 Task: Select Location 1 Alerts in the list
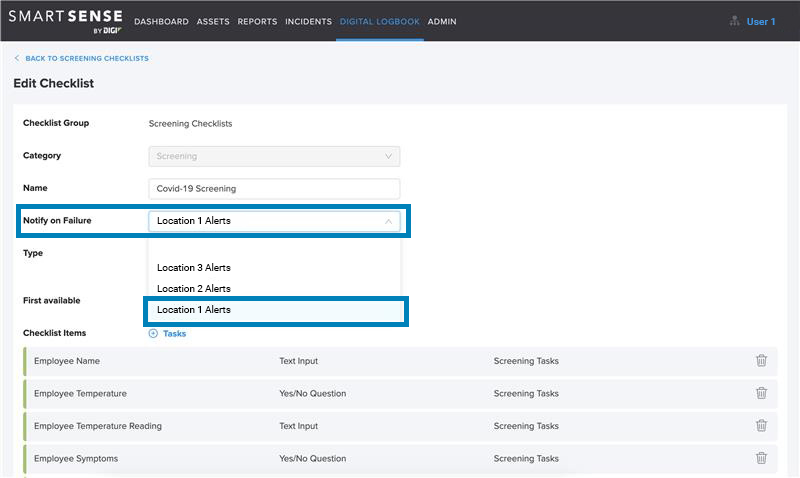point(276,310)
